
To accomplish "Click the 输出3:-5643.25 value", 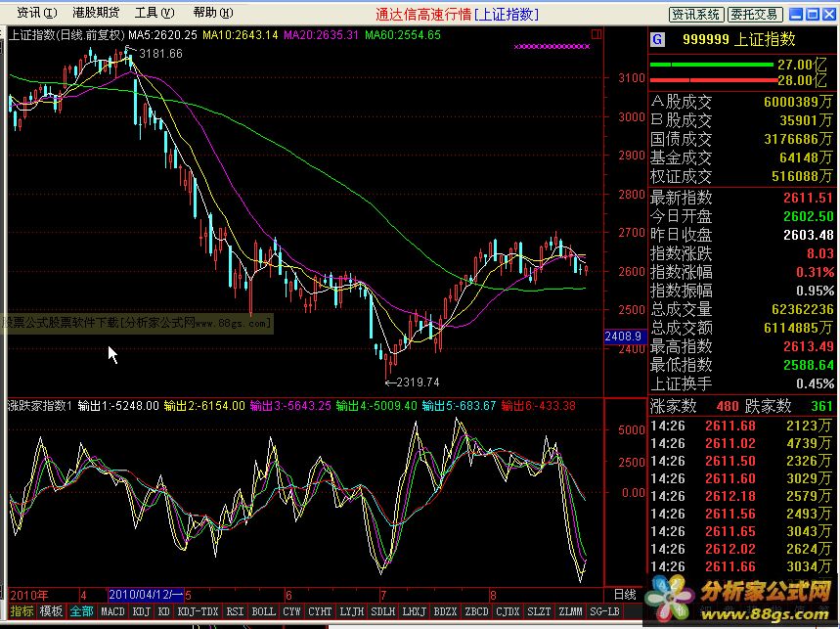I will click(290, 406).
